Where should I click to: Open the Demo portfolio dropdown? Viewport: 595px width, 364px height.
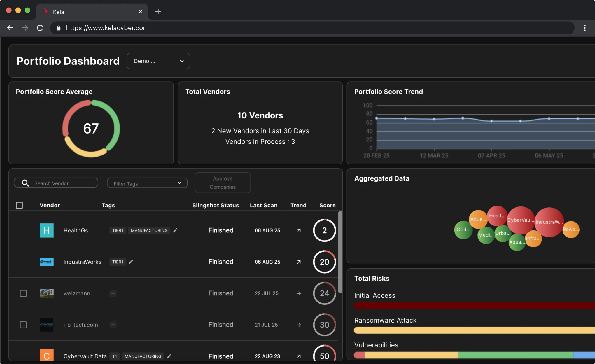coord(158,61)
